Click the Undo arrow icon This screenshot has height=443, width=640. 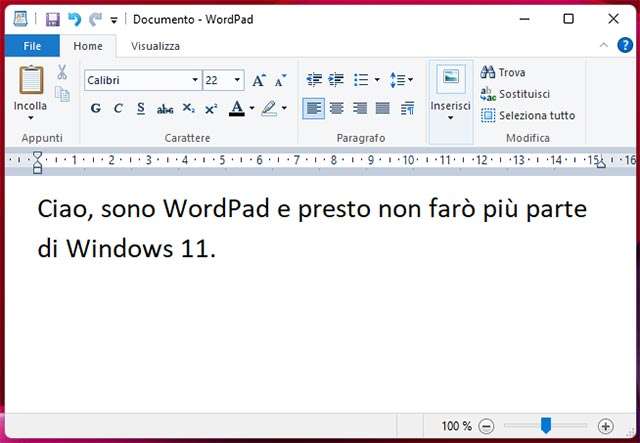(74, 19)
